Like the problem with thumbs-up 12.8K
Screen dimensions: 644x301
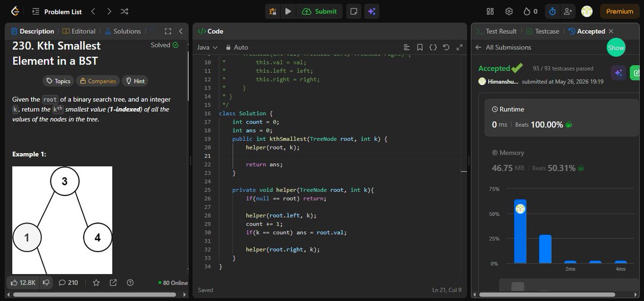pyautogui.click(x=23, y=282)
